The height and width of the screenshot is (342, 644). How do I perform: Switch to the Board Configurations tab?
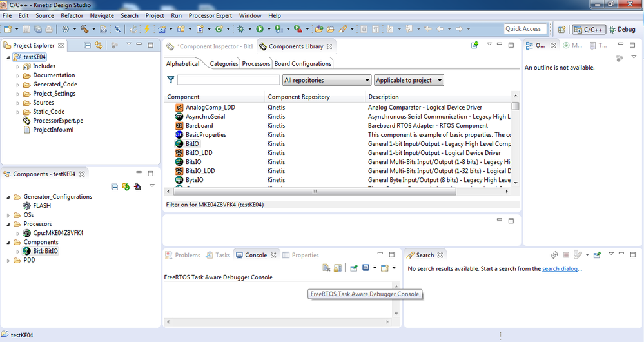coord(303,63)
